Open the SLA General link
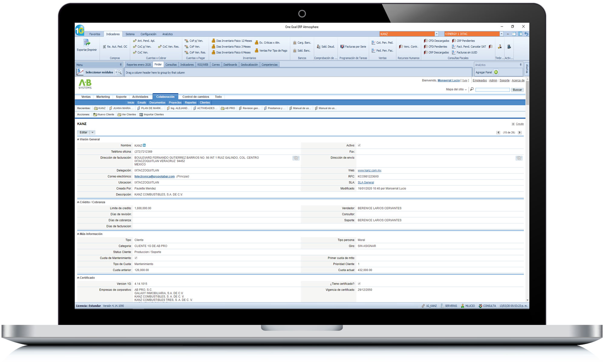This screenshot has width=605, height=364. tap(366, 182)
